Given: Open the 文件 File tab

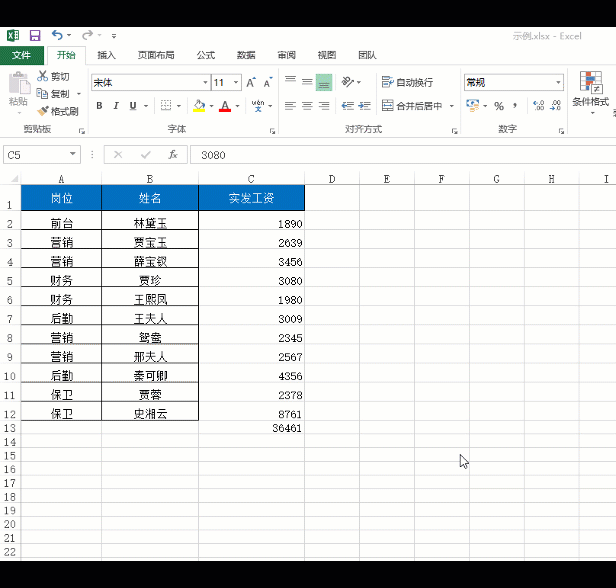Looking at the screenshot, I should tap(21, 55).
